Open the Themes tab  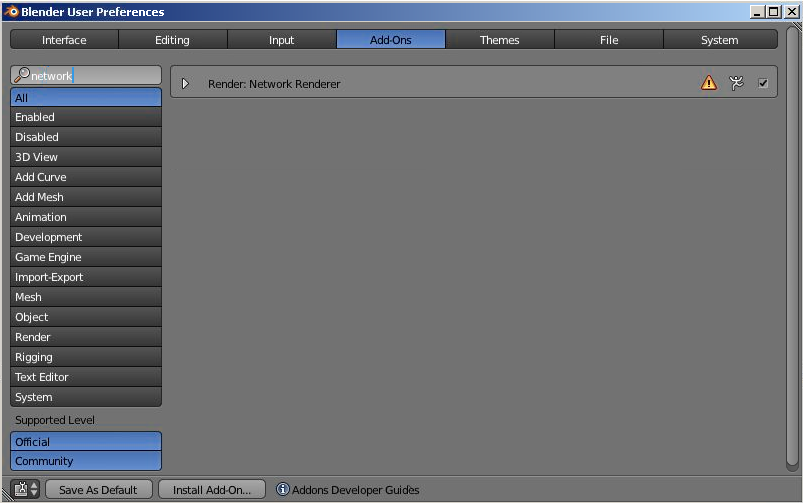(500, 39)
